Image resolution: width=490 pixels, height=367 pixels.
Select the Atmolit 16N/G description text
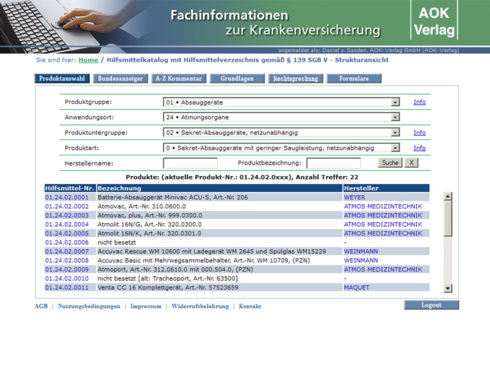coord(150,224)
